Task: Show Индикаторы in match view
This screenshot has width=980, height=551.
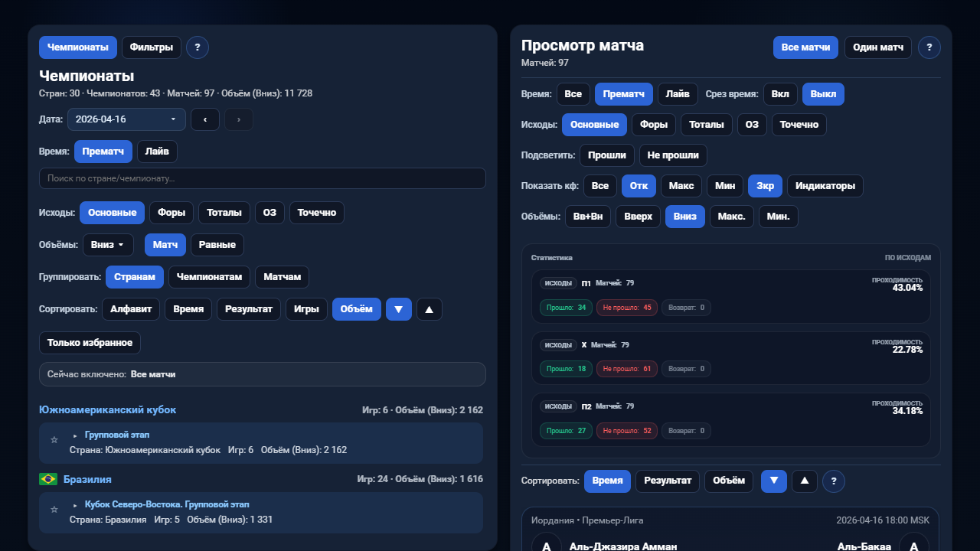Action: [x=825, y=186]
